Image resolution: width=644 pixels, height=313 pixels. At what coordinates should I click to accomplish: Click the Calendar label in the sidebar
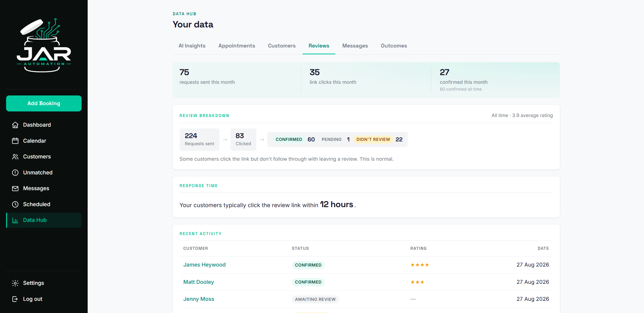35,141
